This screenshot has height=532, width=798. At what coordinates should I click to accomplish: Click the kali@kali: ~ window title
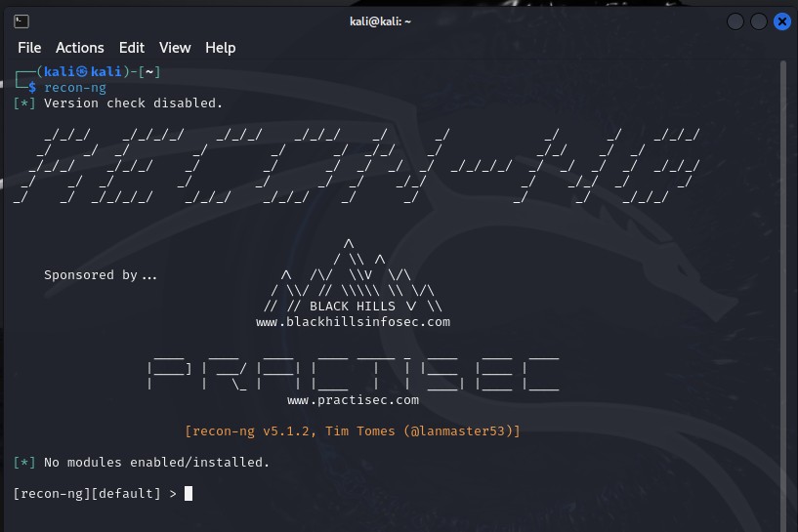[380, 21]
